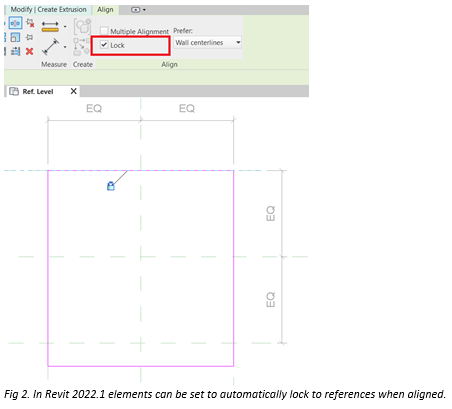Click the lower vertical EQ dimension label
Screen dimensions: 452x409
coord(270,300)
